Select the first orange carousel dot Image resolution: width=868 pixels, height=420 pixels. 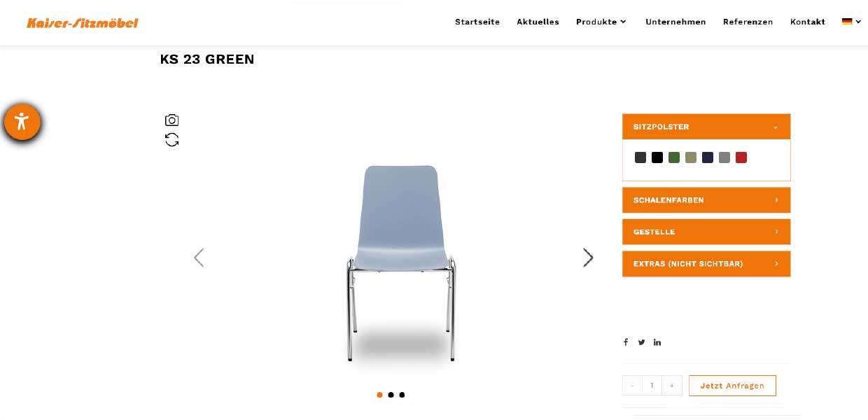point(379,395)
